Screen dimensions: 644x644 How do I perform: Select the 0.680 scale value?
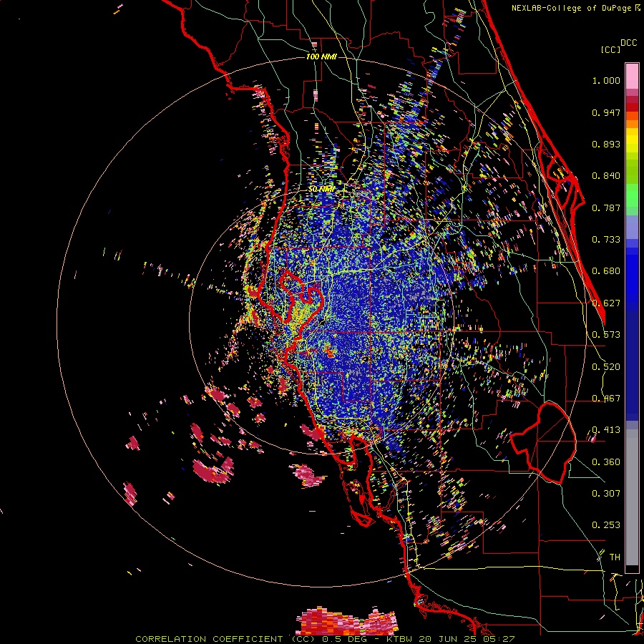point(606,271)
